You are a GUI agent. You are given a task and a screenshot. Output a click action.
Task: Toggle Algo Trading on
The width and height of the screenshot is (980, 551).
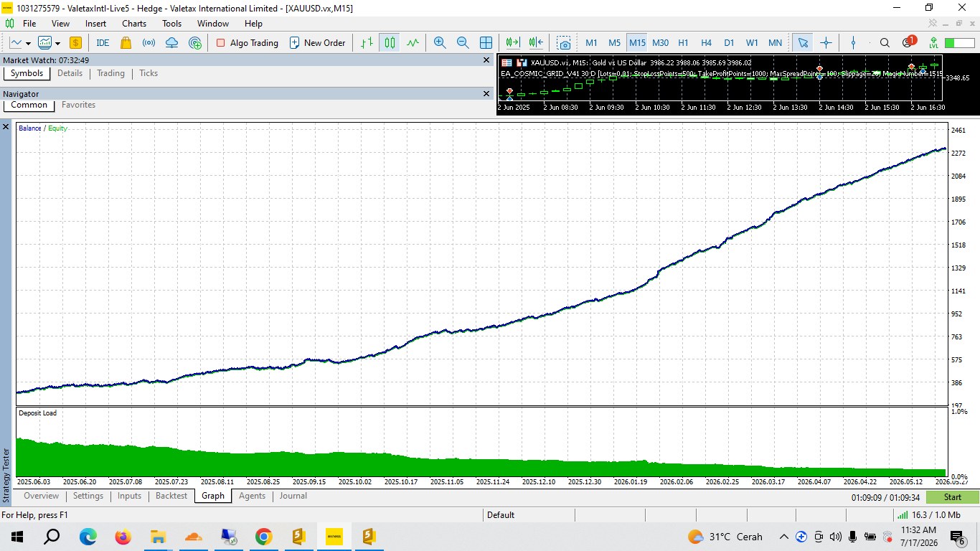coord(247,43)
